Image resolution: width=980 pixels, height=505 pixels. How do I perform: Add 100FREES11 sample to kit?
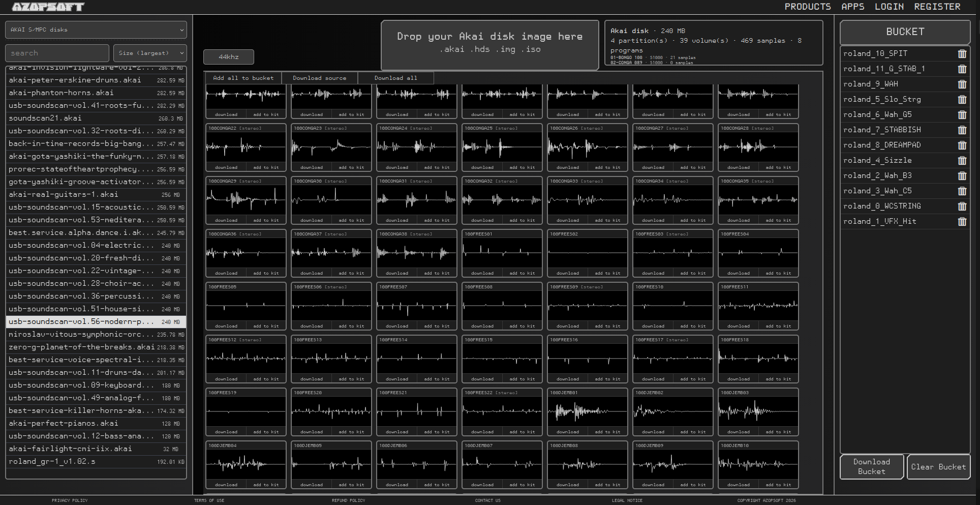(x=778, y=326)
